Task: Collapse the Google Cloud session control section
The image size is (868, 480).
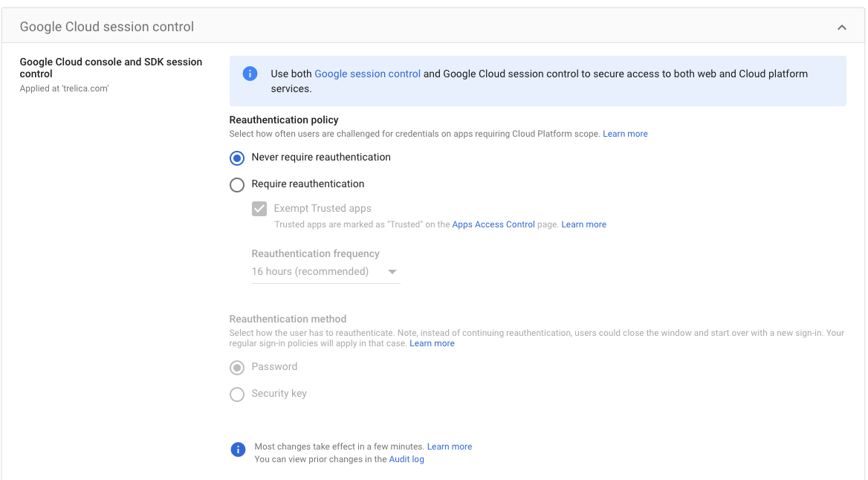Action: coord(841,27)
